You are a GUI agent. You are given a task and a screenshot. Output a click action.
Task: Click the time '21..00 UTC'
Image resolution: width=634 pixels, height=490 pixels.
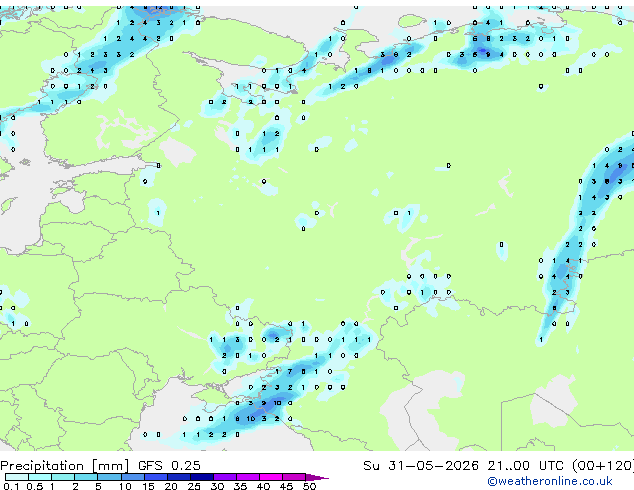point(525,465)
